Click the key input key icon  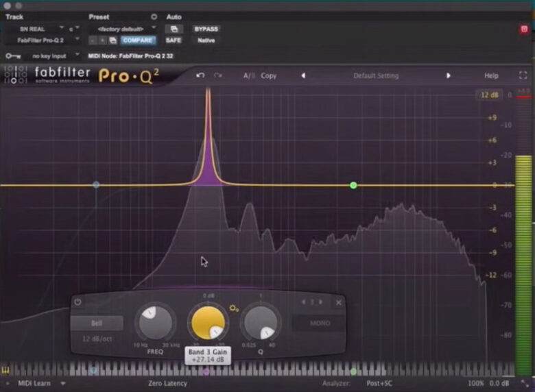pos(13,56)
